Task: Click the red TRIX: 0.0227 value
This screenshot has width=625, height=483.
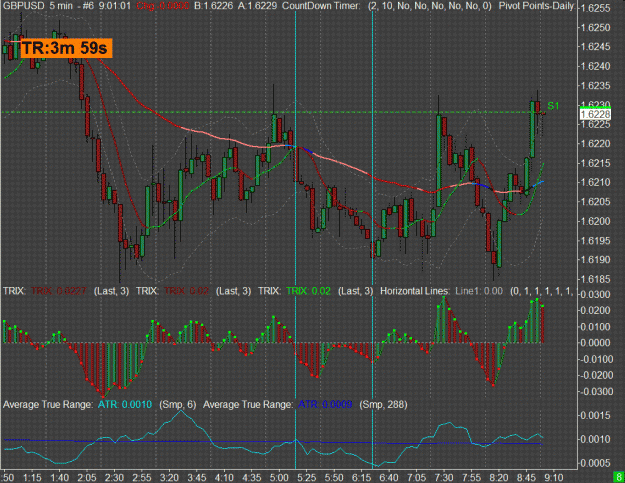Action: point(59,291)
